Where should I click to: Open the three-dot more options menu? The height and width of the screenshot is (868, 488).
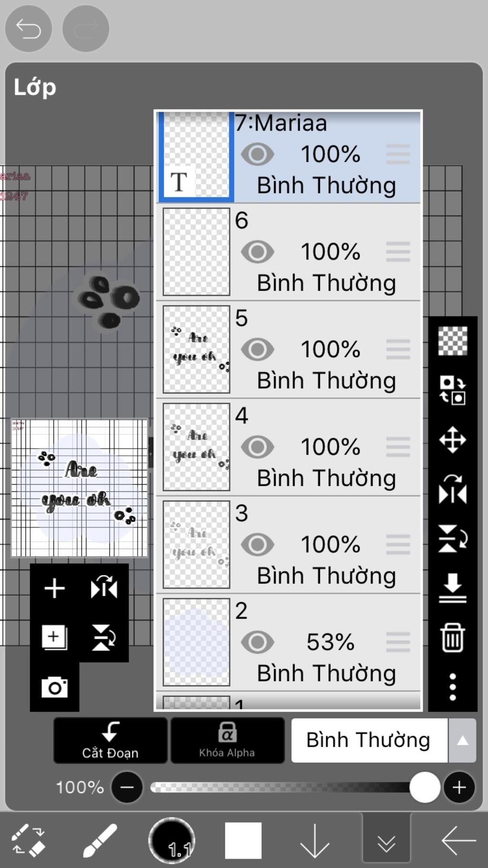coord(452,687)
